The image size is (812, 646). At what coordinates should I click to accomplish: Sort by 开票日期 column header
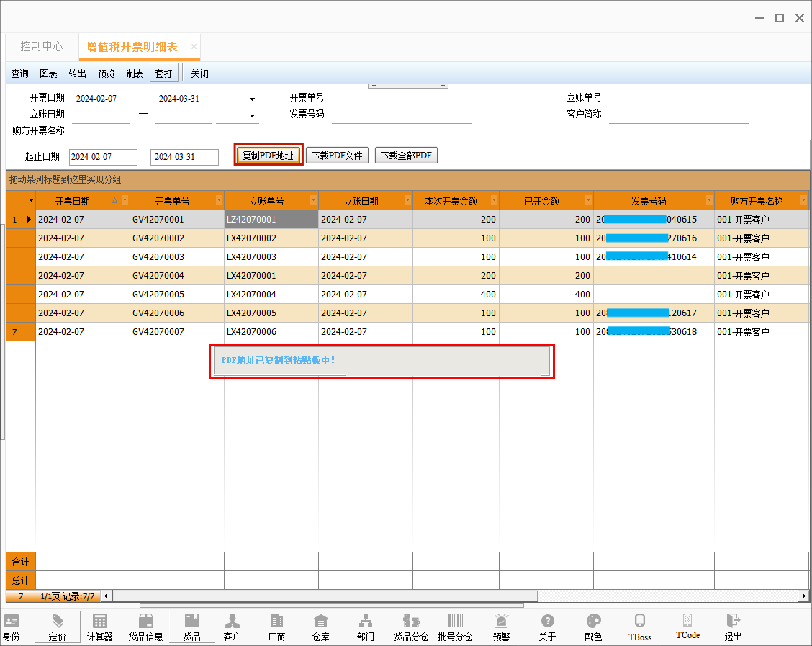73,200
